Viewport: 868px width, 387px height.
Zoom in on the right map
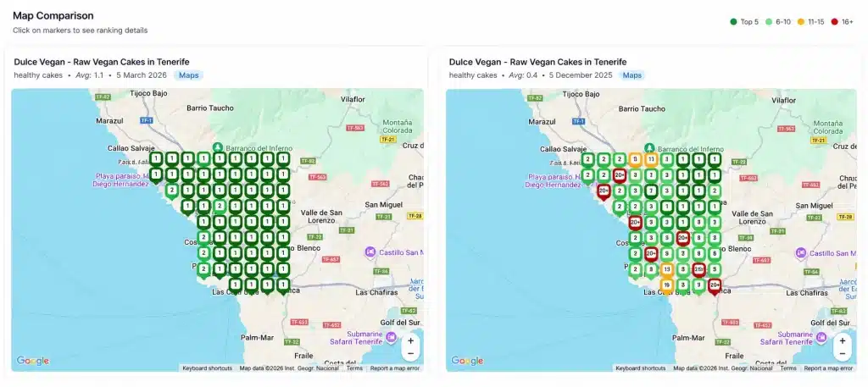click(842, 341)
